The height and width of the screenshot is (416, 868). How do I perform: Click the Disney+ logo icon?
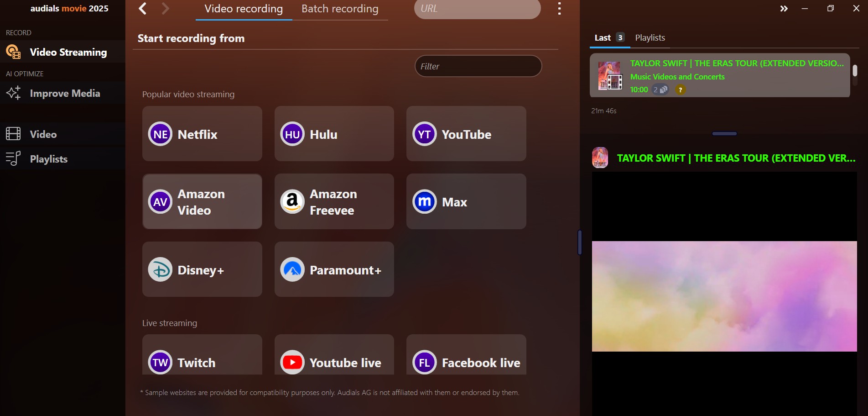point(160,269)
